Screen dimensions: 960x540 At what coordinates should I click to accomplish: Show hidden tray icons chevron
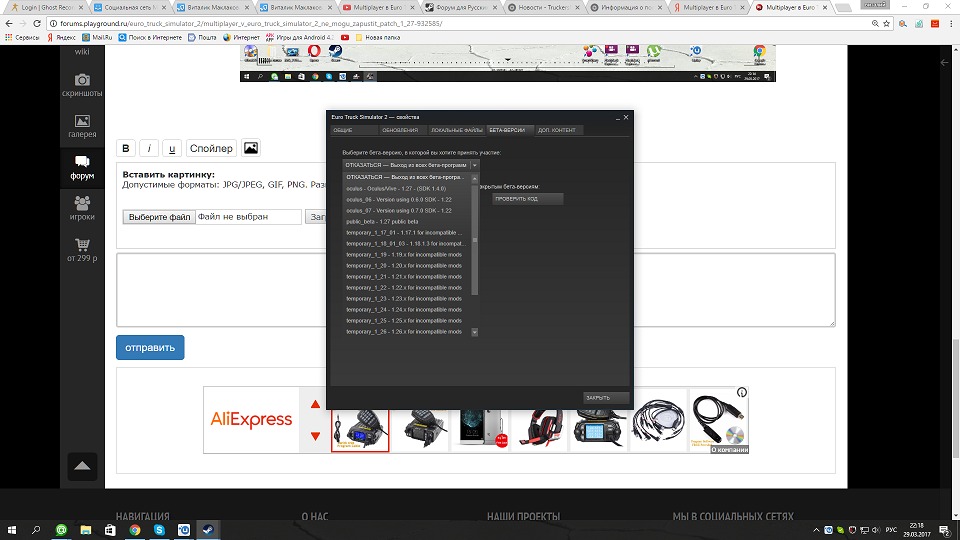click(816, 530)
